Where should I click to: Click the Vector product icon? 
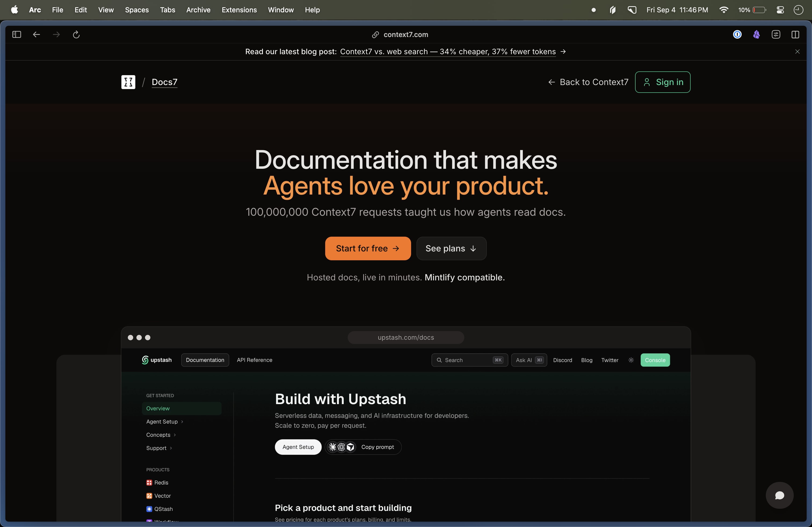tap(149, 496)
